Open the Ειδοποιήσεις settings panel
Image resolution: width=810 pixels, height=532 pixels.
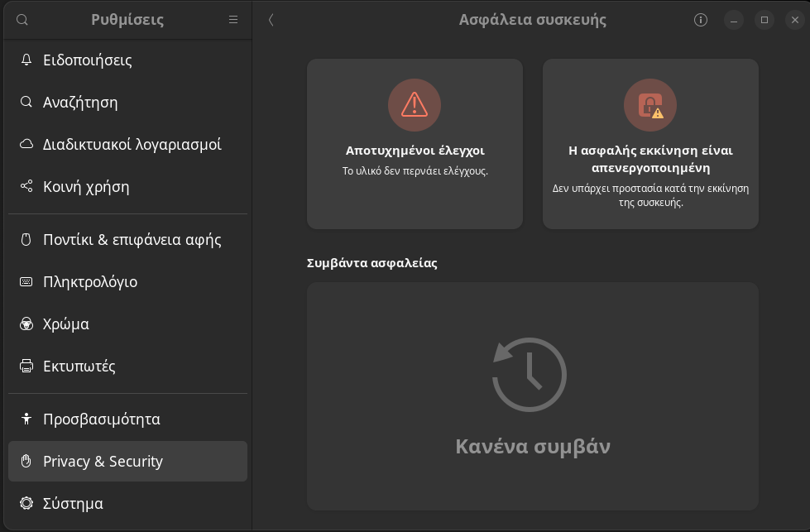tap(127, 60)
